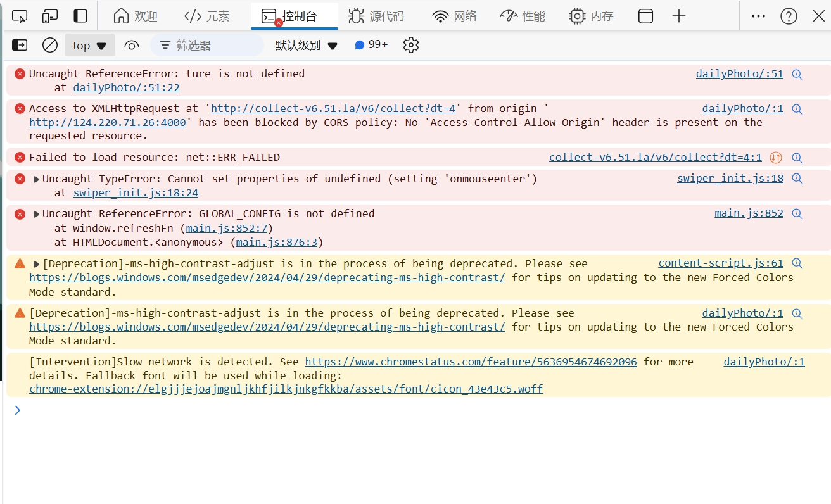Image resolution: width=831 pixels, height=504 pixels.
Task: Expand the GLOBAL_CONFIG ReferenceError entry
Action: [37, 214]
